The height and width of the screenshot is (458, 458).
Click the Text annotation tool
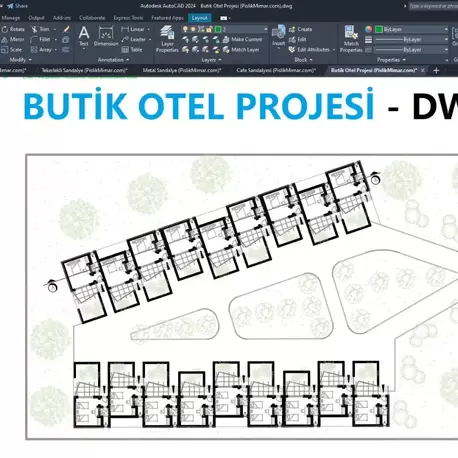tap(84, 35)
